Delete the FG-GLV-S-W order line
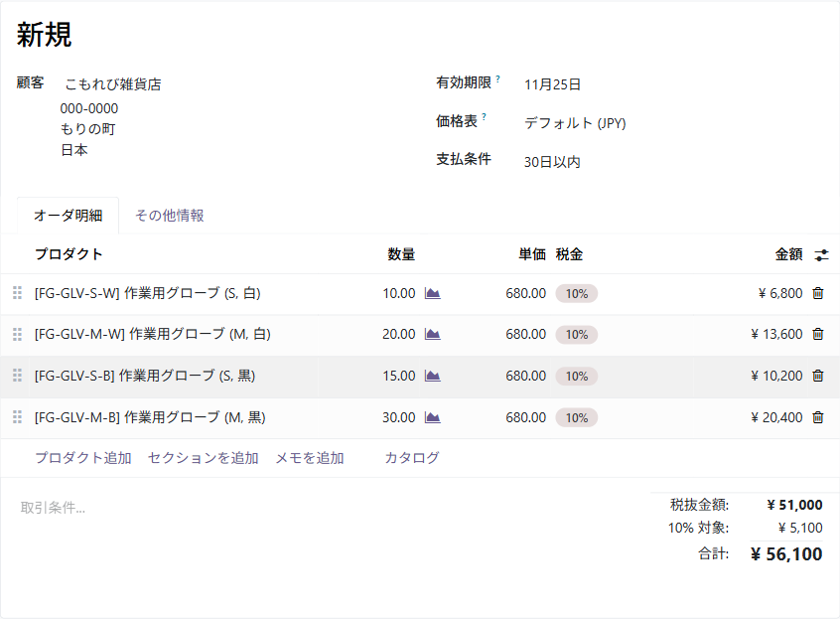This screenshot has width=840, height=619. pos(817,293)
